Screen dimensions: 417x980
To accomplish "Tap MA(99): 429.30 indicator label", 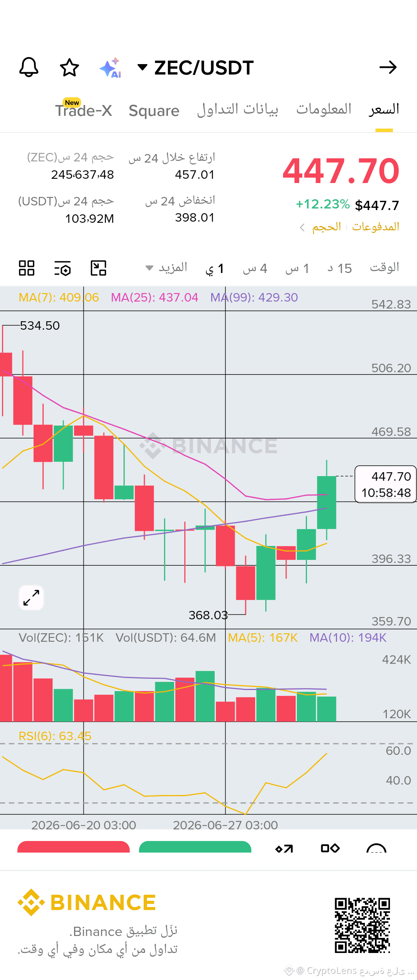I will (254, 298).
